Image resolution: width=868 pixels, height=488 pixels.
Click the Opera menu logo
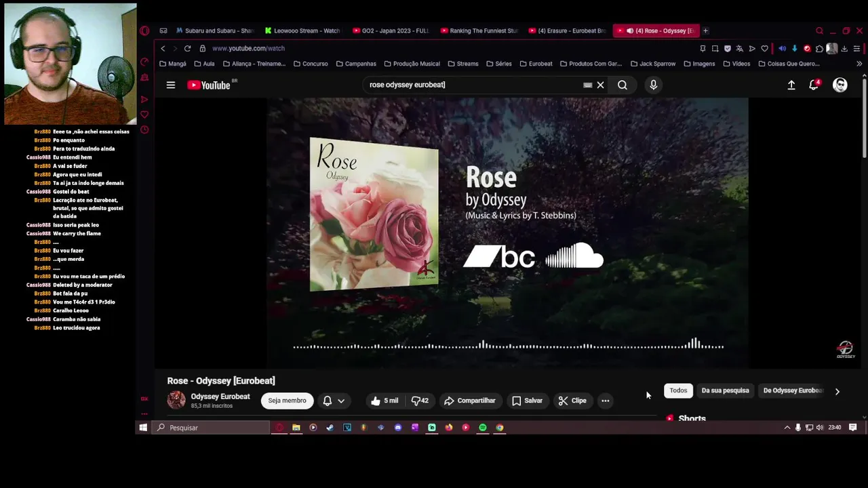(144, 30)
